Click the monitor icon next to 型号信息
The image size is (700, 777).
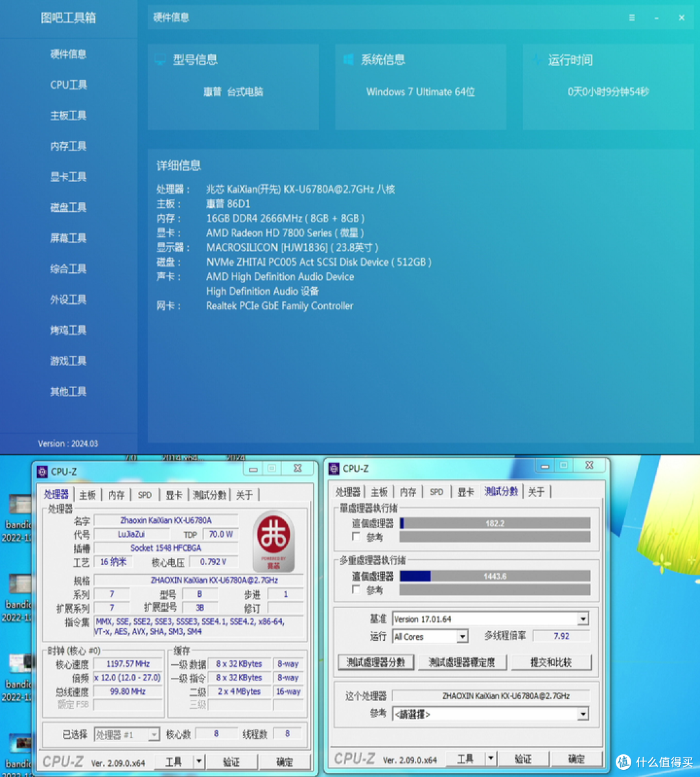tap(159, 59)
